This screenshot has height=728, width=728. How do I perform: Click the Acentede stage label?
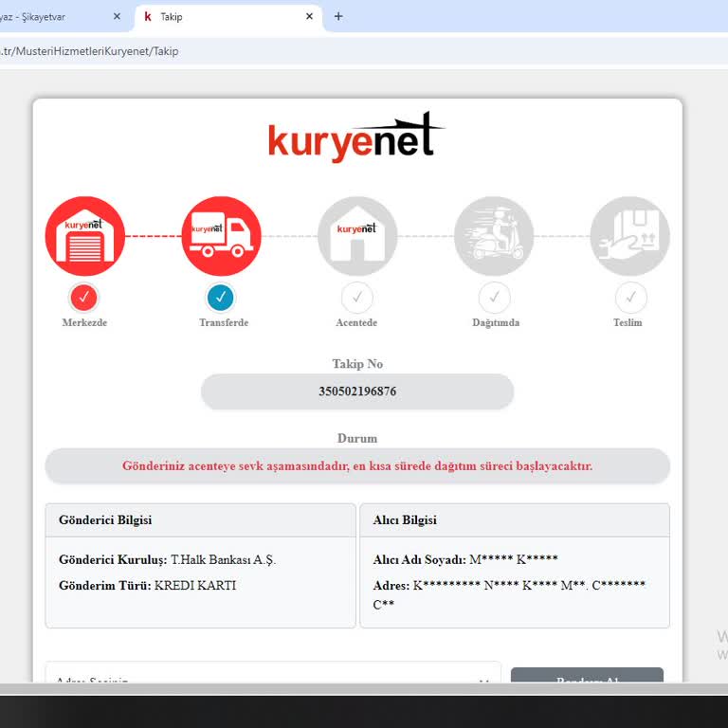click(356, 322)
